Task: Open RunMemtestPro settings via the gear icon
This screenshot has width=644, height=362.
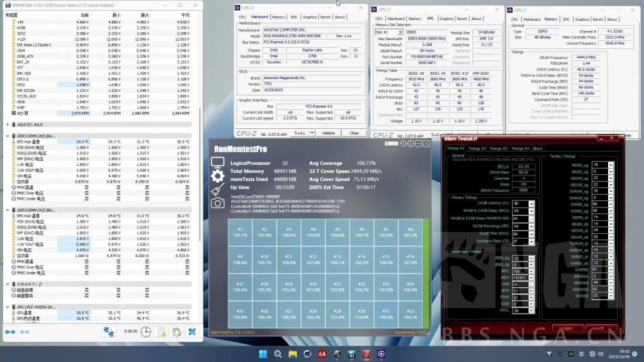Action: pos(217,176)
